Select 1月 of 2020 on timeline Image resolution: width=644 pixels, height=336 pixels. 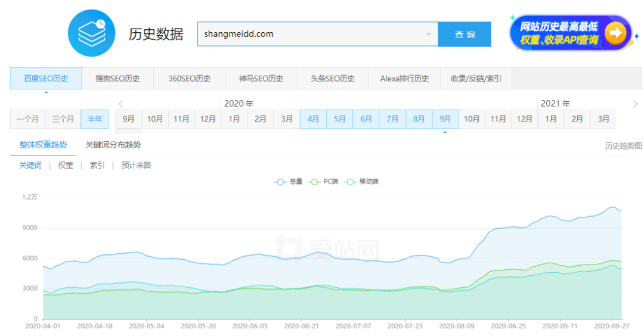(x=234, y=119)
